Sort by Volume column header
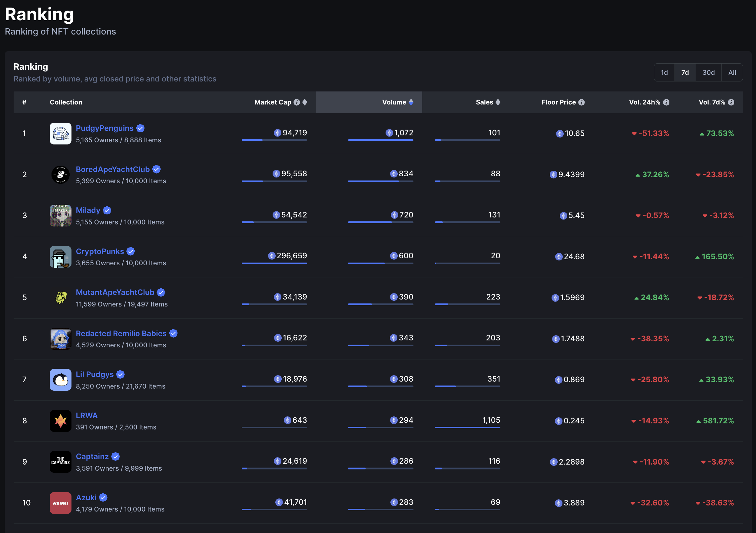The image size is (756, 533). coord(369,102)
